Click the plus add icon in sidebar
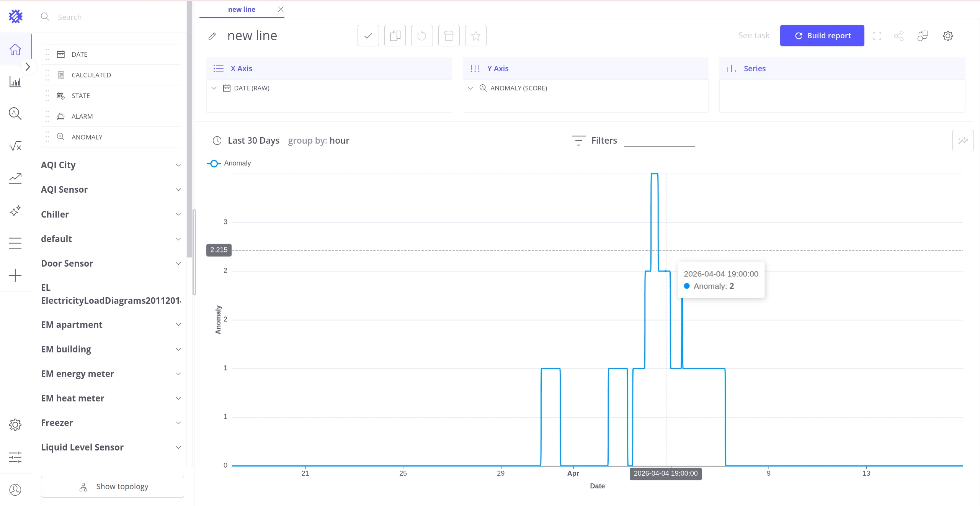 [15, 275]
